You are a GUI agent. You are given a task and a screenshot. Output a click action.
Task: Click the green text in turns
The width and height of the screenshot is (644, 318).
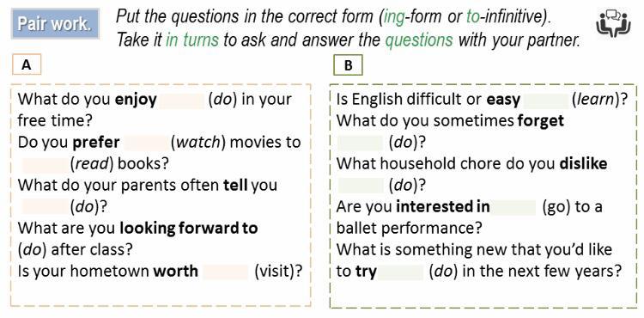[x=192, y=40]
